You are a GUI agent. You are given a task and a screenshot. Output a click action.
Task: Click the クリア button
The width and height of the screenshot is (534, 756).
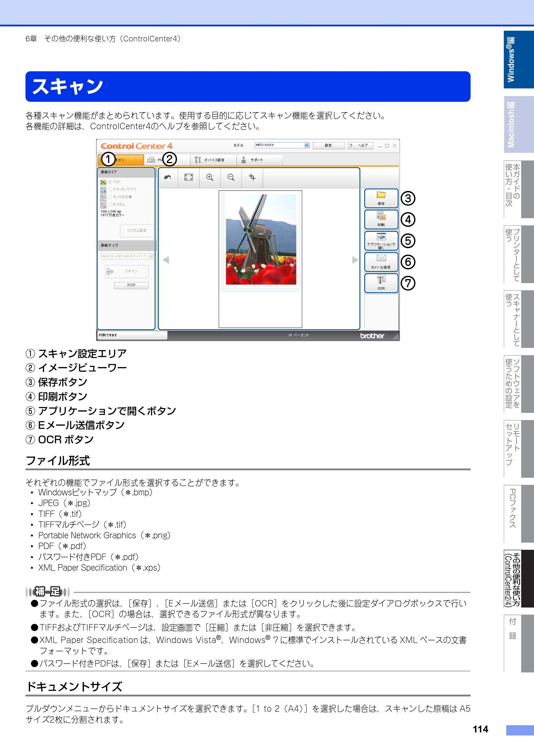(131, 285)
